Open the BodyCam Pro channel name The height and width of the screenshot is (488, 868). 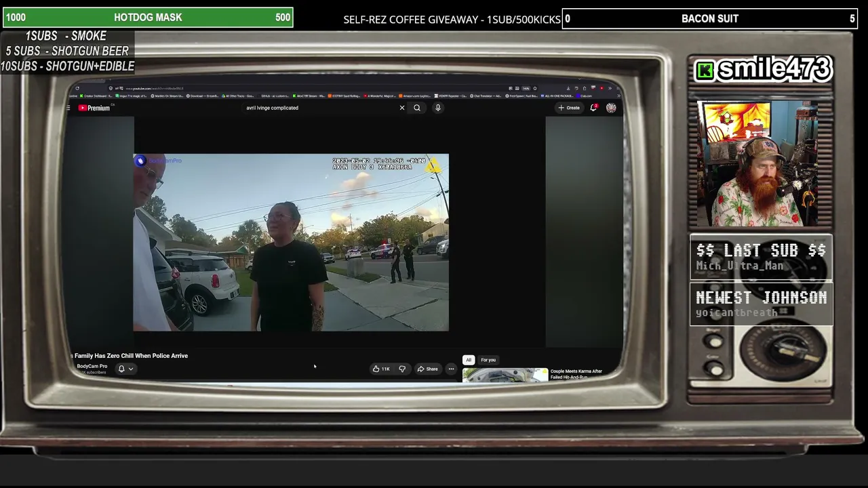[92, 366]
